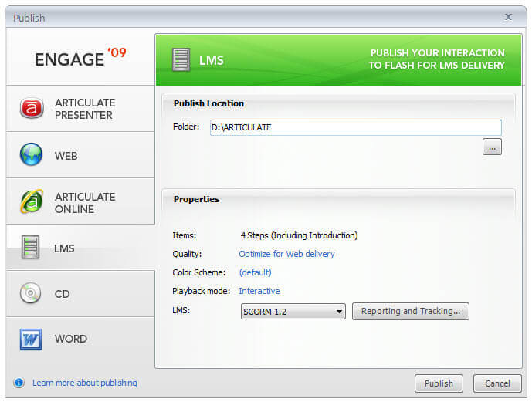Click the Word document icon

pyautogui.click(x=31, y=339)
